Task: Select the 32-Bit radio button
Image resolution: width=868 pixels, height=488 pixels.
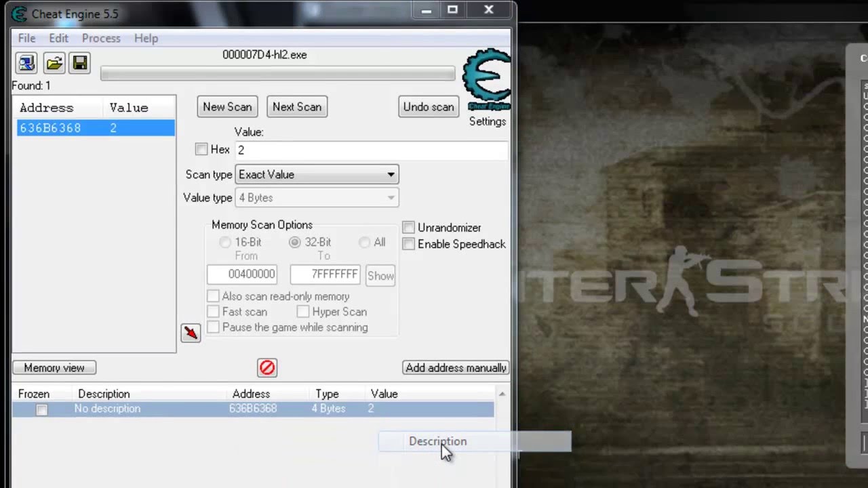Action: coord(295,242)
